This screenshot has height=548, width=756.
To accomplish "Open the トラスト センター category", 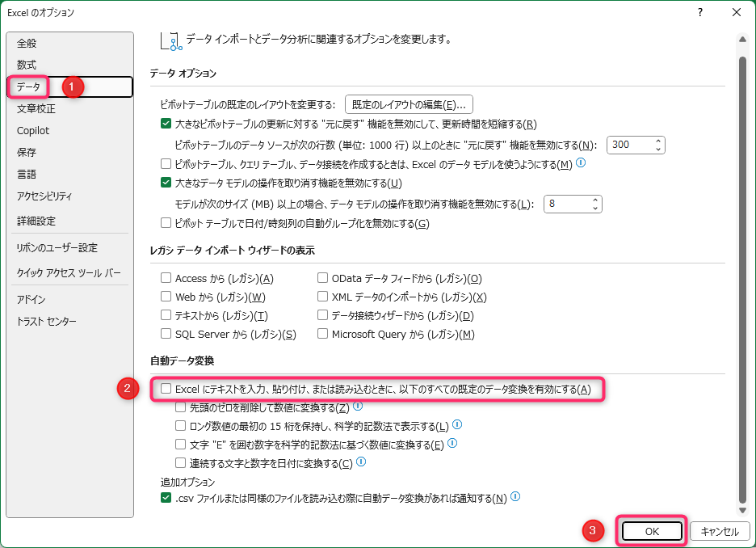I will [x=47, y=322].
